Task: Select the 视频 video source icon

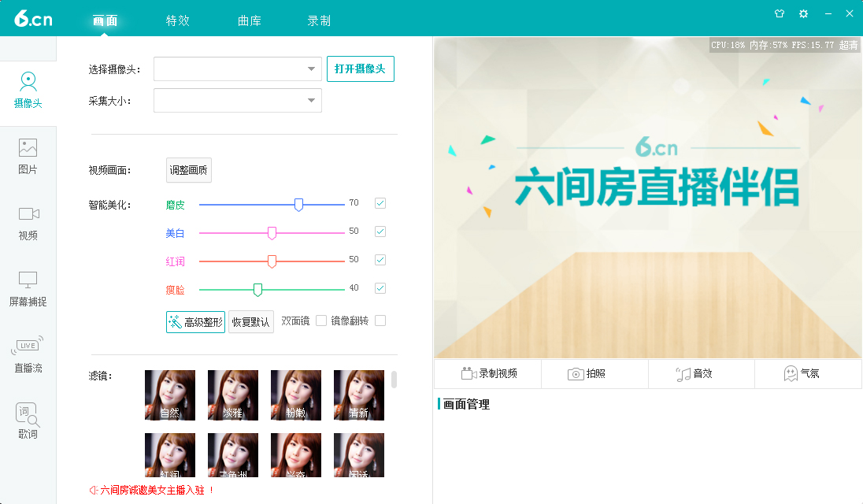Action: click(28, 223)
